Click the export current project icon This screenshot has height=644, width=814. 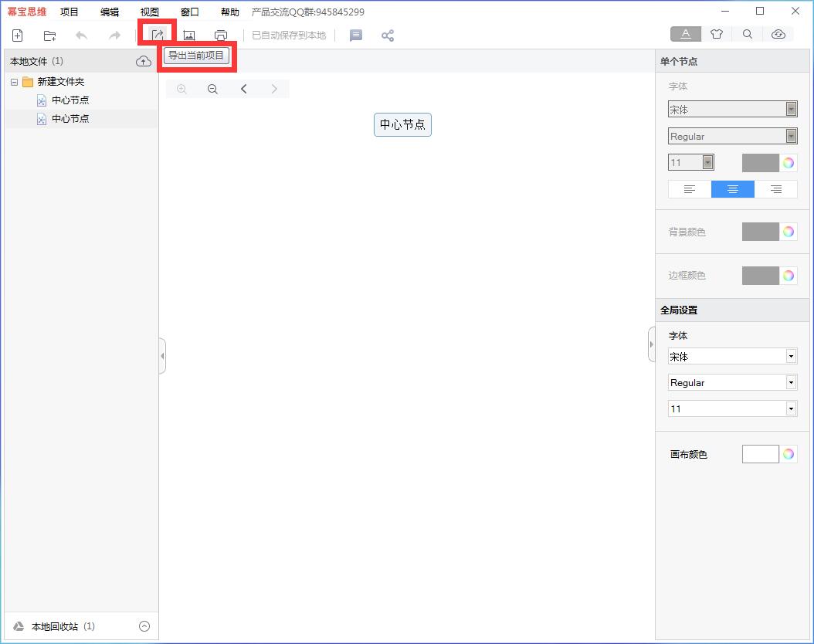tap(158, 35)
